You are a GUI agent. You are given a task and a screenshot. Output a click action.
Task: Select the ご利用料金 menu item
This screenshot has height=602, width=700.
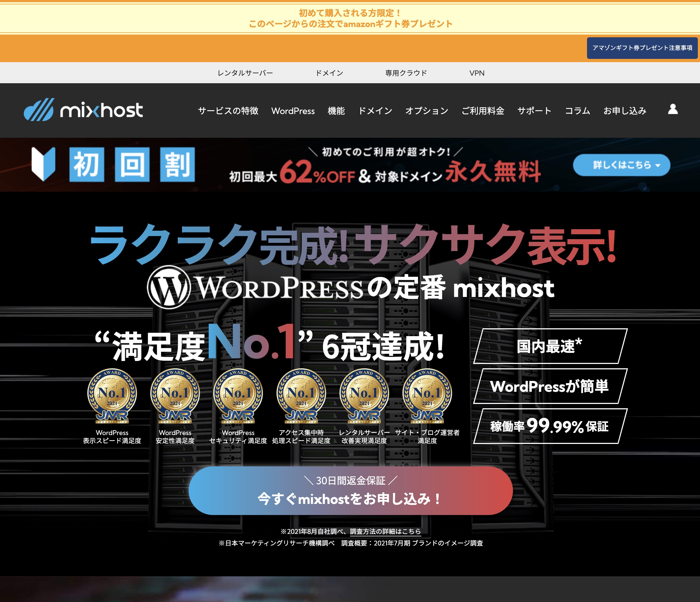click(483, 111)
